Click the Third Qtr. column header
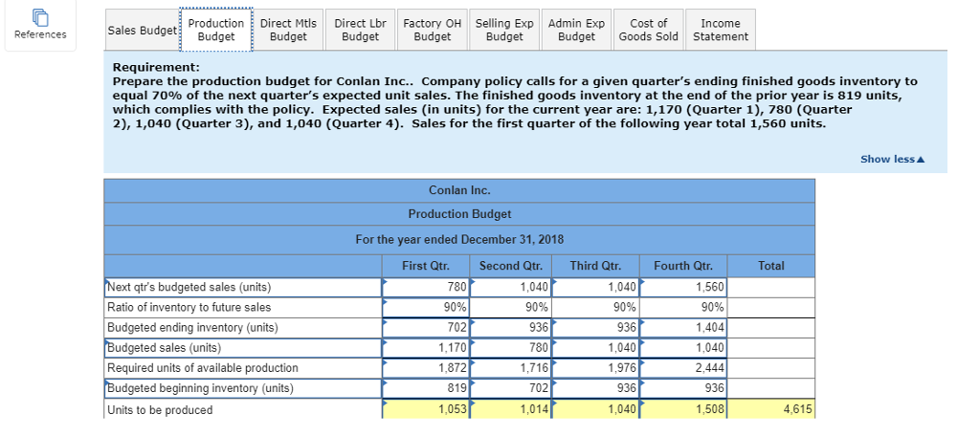Image resolution: width=980 pixels, height=436 pixels. (595, 266)
